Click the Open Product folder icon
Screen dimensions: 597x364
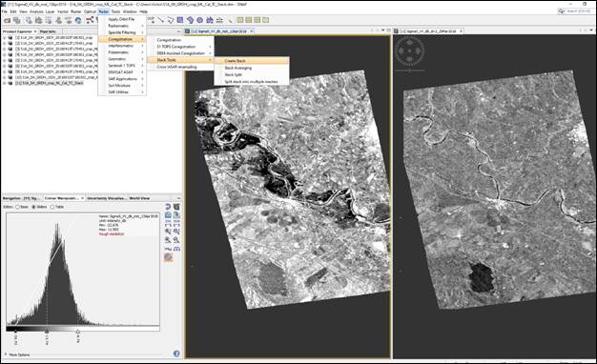pos(8,20)
